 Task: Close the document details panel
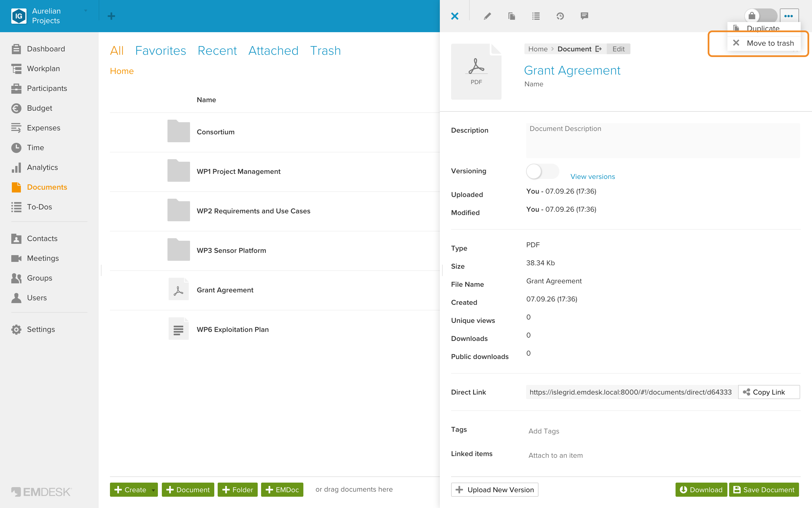(455, 16)
